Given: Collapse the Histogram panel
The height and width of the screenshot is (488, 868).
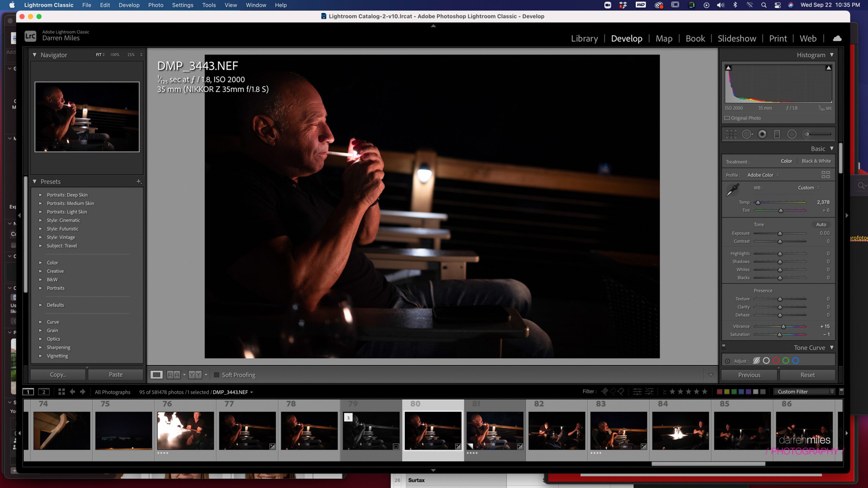Looking at the screenshot, I should 832,55.
